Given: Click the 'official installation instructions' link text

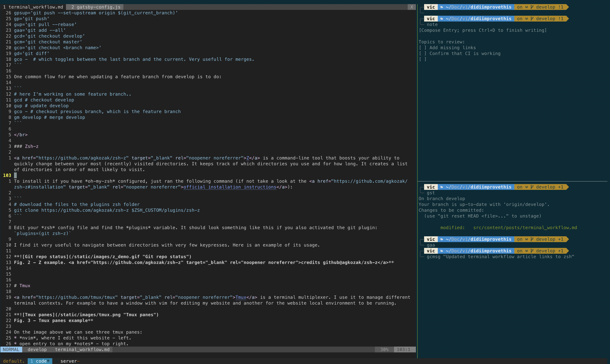Looking at the screenshot, I should (230, 187).
